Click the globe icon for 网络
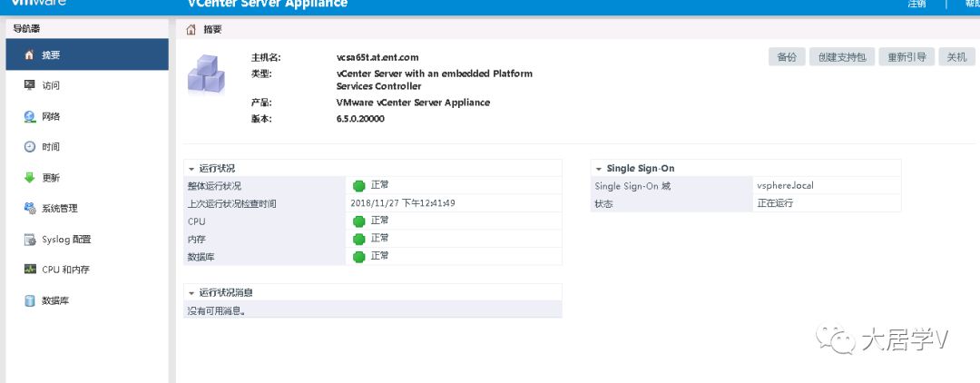The width and height of the screenshot is (980, 383). pos(29,116)
